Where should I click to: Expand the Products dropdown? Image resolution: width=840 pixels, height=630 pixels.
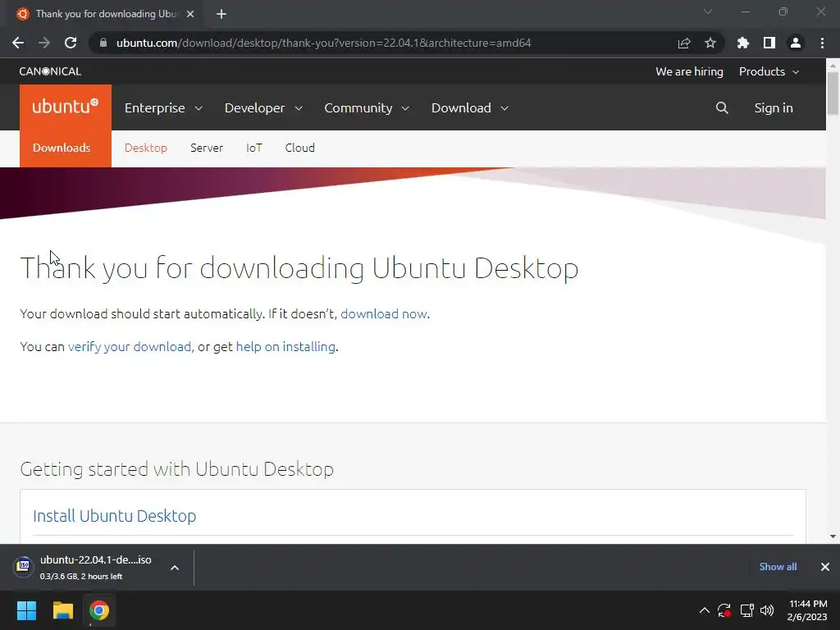point(769,71)
